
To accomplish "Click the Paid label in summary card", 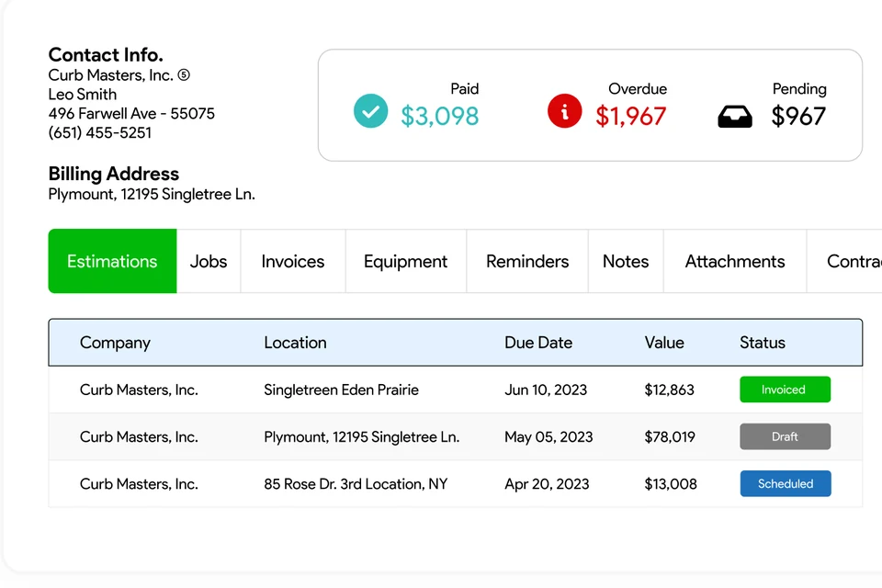I will pyautogui.click(x=465, y=89).
